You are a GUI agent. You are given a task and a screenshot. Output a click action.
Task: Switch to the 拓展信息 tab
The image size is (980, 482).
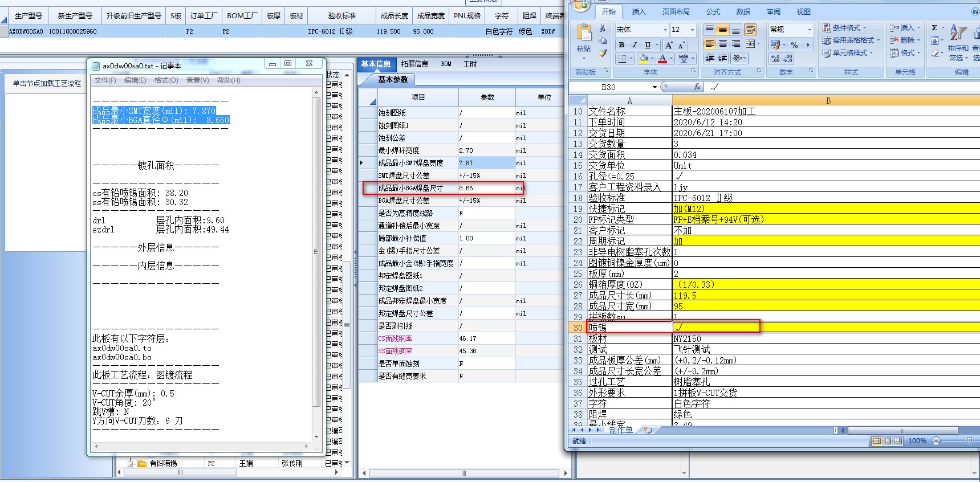tap(414, 64)
